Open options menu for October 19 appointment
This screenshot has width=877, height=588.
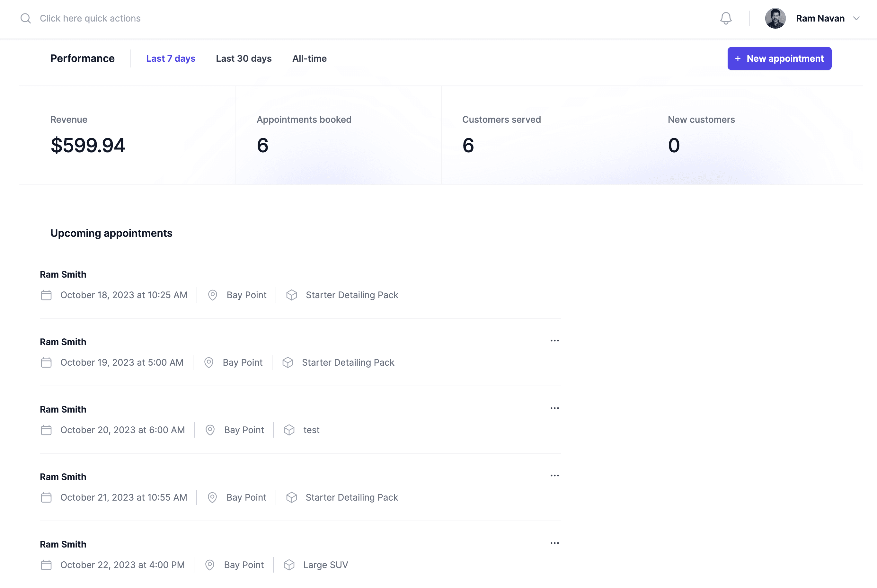tap(555, 341)
